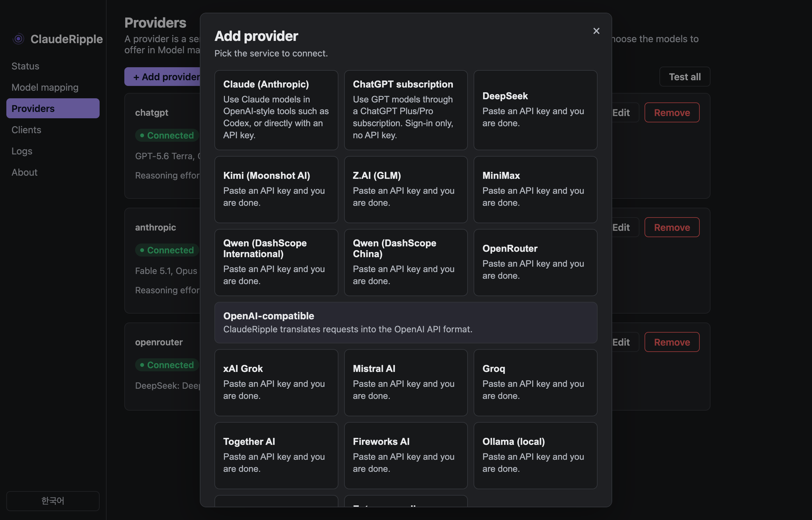
Task: Click the anthropic provider name
Action: [x=155, y=227]
